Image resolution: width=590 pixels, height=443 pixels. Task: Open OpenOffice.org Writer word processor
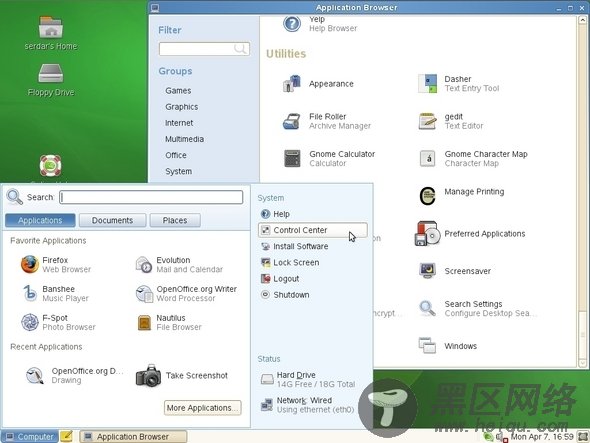186,294
